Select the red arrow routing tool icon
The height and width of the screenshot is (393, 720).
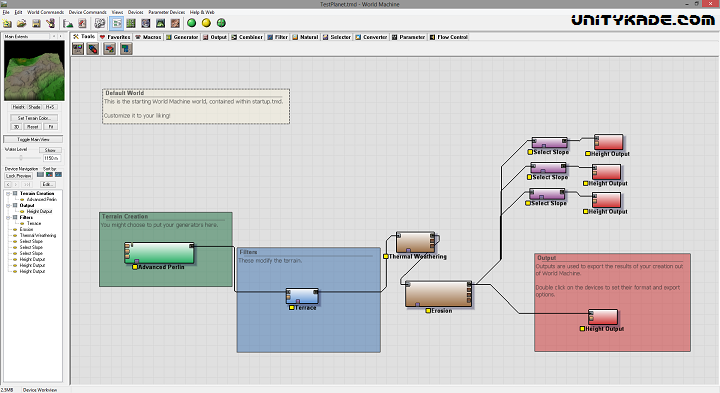tap(109, 48)
